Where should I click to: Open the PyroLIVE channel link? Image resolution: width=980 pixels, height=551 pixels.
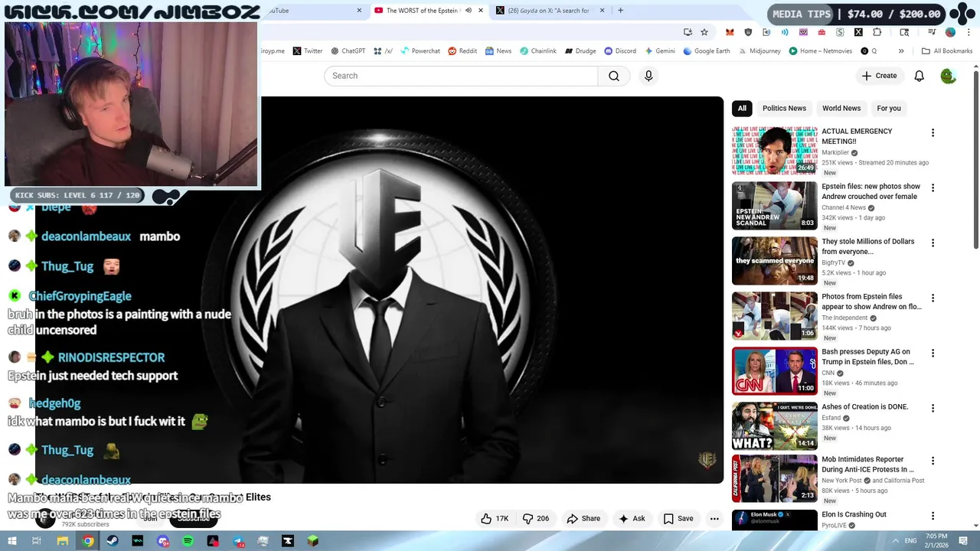(x=835, y=526)
